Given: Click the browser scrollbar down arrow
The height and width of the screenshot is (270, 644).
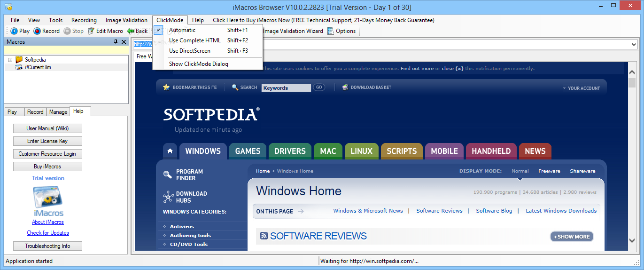Looking at the screenshot, I should point(632,240).
